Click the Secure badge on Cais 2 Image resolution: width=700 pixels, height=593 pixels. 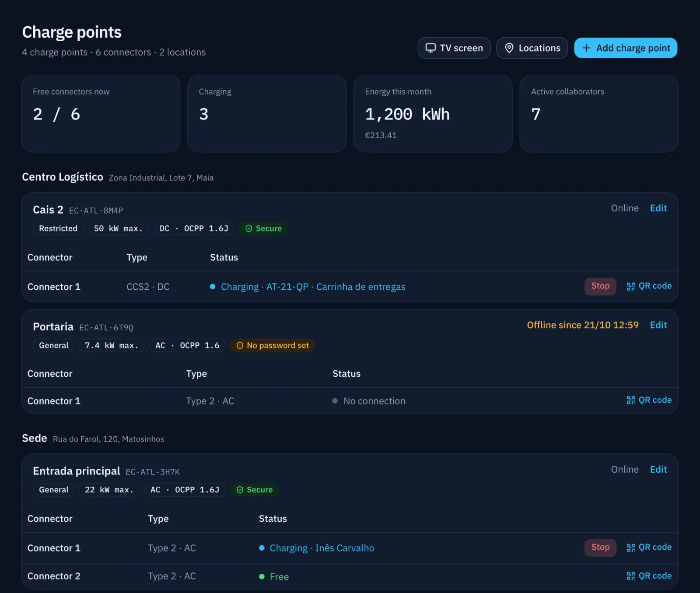point(263,228)
